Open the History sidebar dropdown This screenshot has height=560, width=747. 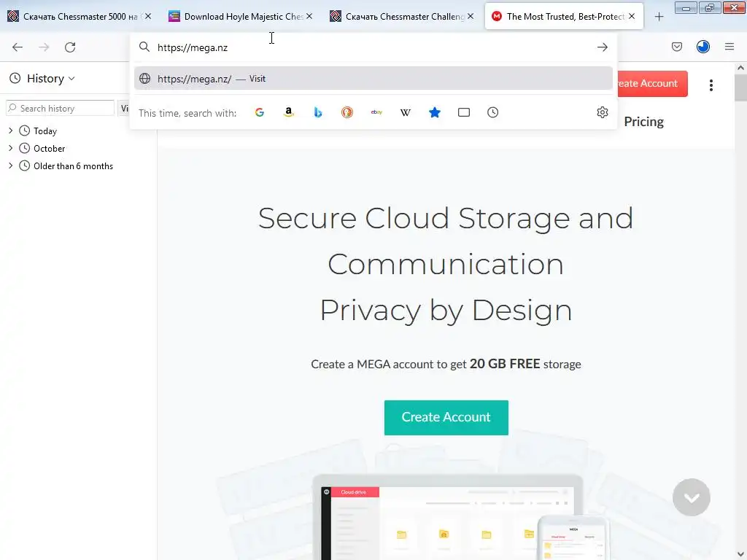42,79
